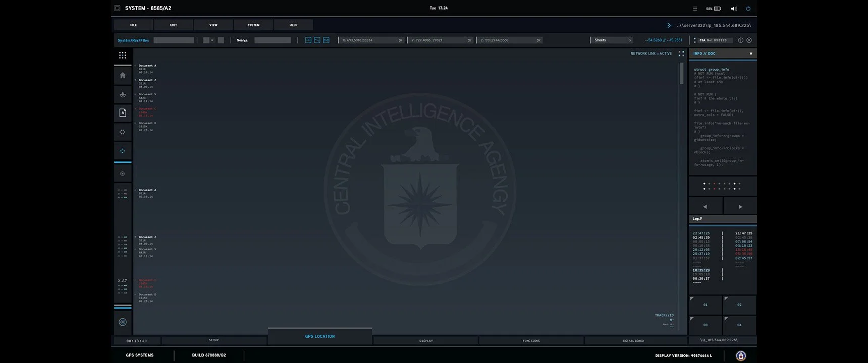Click the BUILD 678888/B2 label
Viewport: 868px width, 363px height.
coord(209,355)
